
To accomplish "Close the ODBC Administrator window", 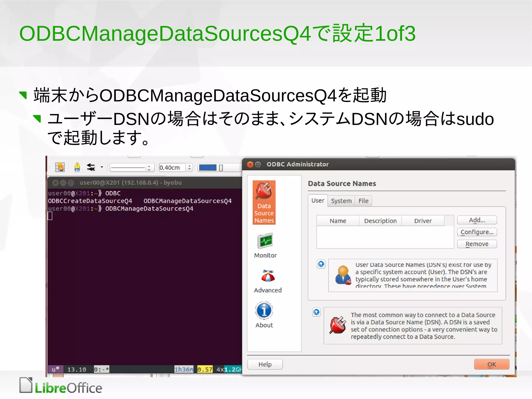I will tap(250, 164).
